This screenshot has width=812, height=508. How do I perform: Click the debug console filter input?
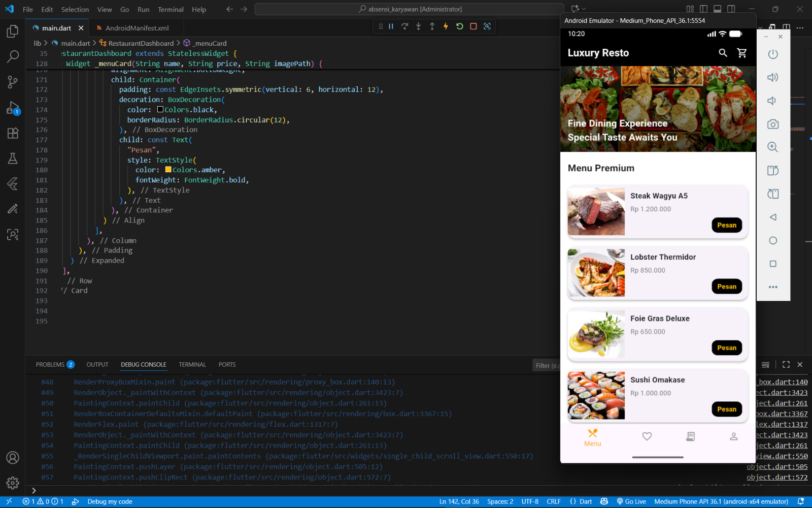point(547,365)
